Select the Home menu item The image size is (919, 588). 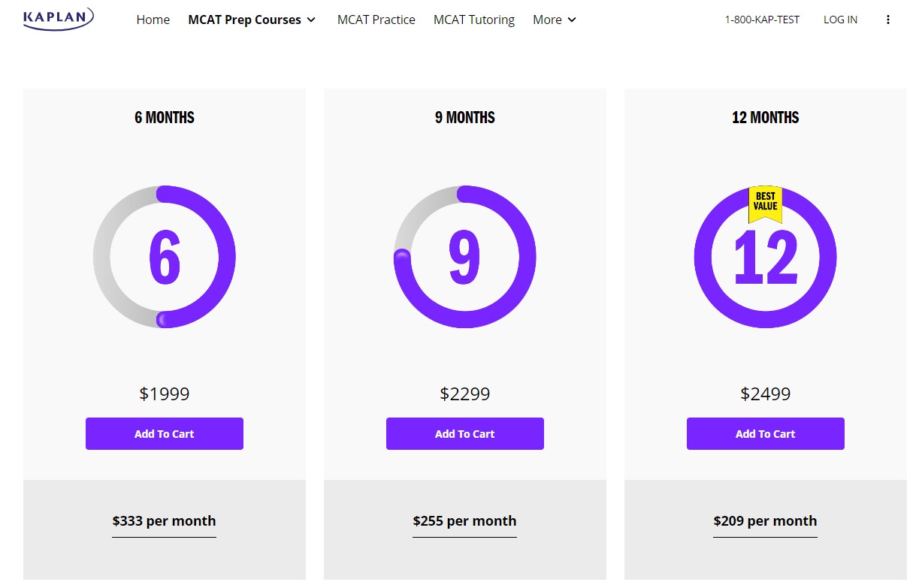(x=153, y=20)
